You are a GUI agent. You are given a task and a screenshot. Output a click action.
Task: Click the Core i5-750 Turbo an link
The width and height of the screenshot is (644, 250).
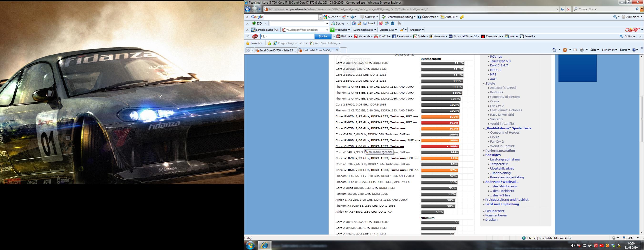tap(370, 146)
